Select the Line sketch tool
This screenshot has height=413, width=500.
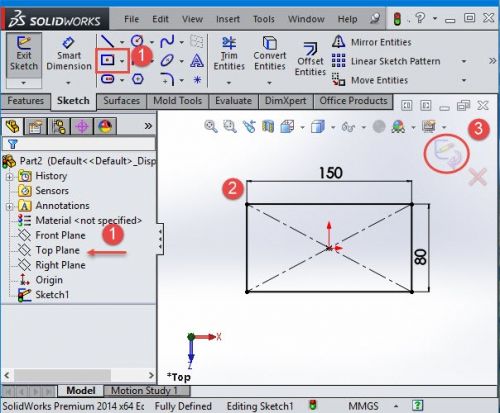pos(107,42)
